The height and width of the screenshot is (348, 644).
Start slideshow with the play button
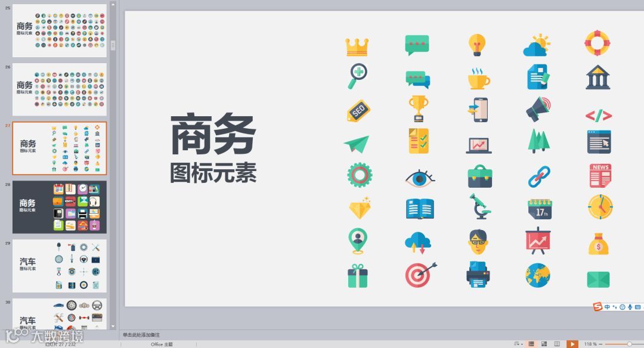572,344
